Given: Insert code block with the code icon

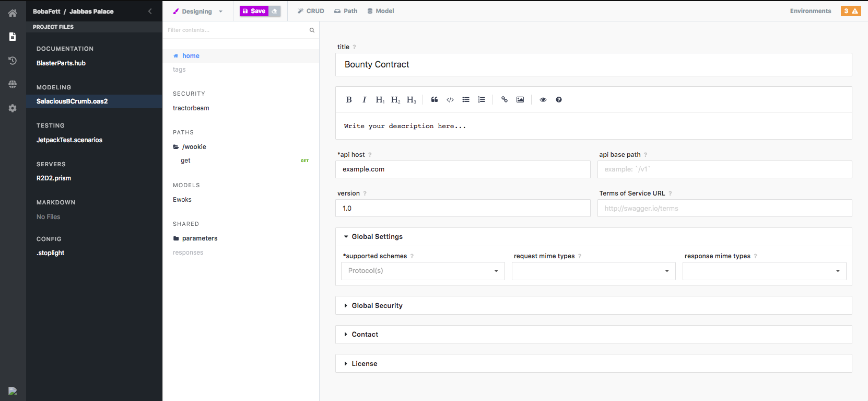Looking at the screenshot, I should point(450,100).
